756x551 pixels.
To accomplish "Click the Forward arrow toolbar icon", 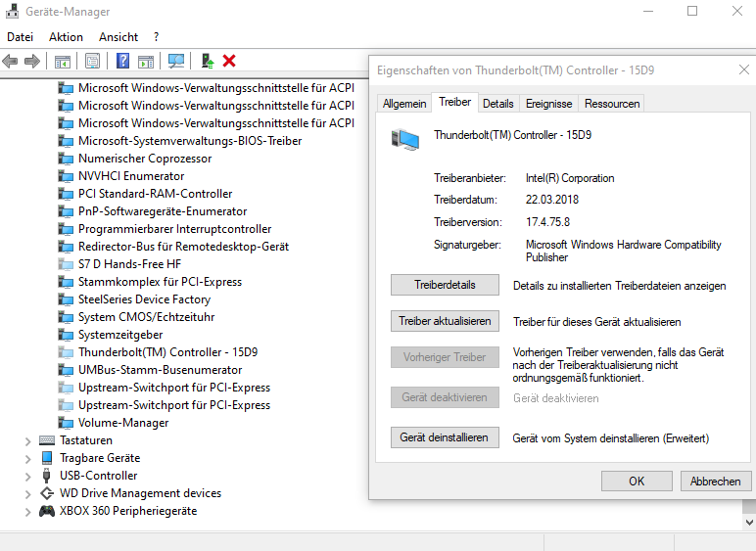I will click(31, 62).
